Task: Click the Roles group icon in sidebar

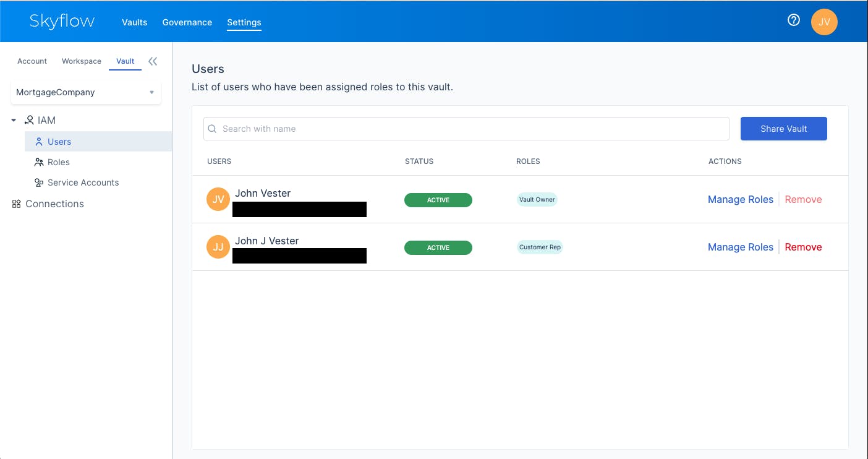Action: point(38,162)
